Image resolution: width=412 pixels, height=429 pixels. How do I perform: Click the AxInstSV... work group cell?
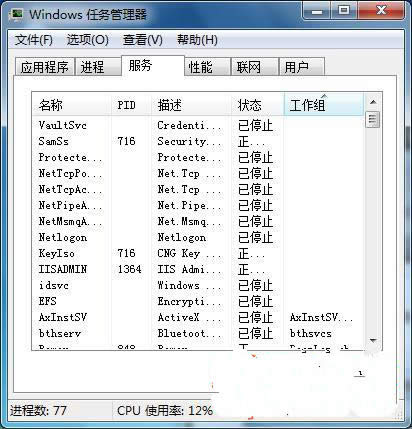tap(321, 317)
